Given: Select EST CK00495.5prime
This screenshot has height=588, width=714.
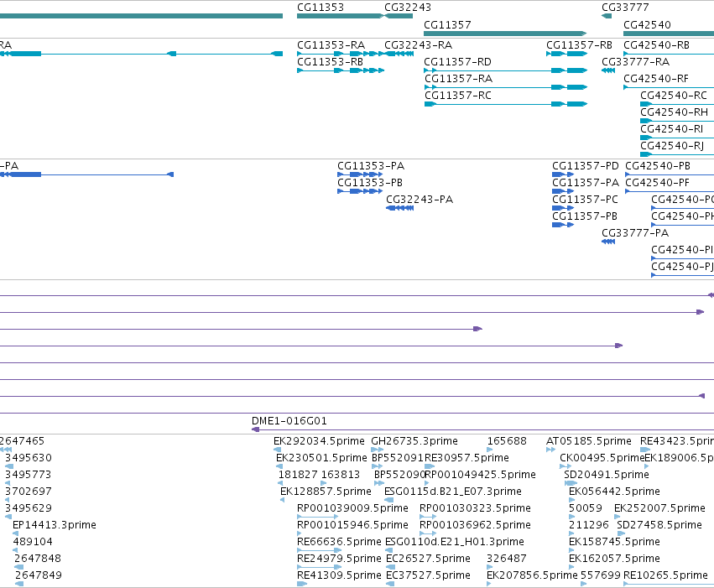Looking at the screenshot, I should coord(565,466).
